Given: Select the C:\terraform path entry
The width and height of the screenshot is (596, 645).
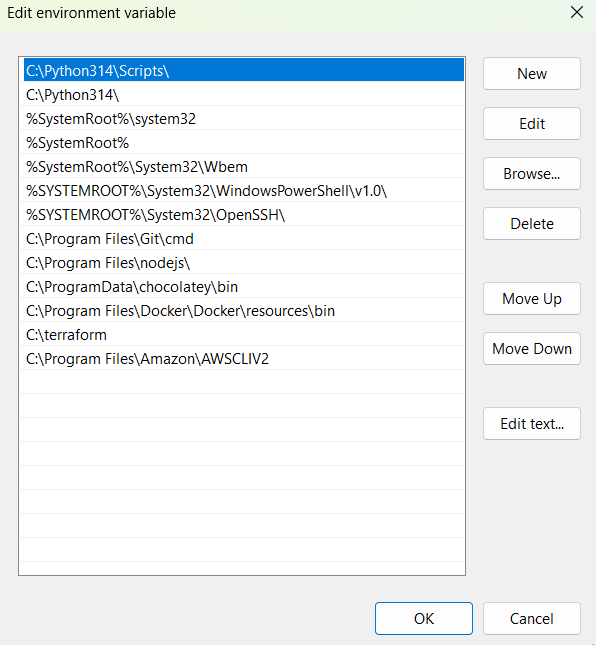Looking at the screenshot, I should pyautogui.click(x=242, y=334).
